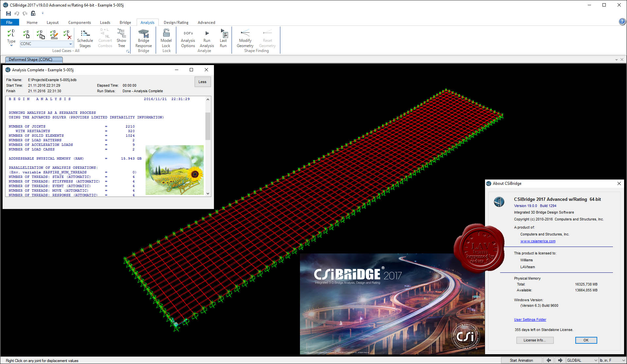Click up arrow of analysis log scrollbar
The width and height of the screenshot is (627, 364).
(208, 99)
